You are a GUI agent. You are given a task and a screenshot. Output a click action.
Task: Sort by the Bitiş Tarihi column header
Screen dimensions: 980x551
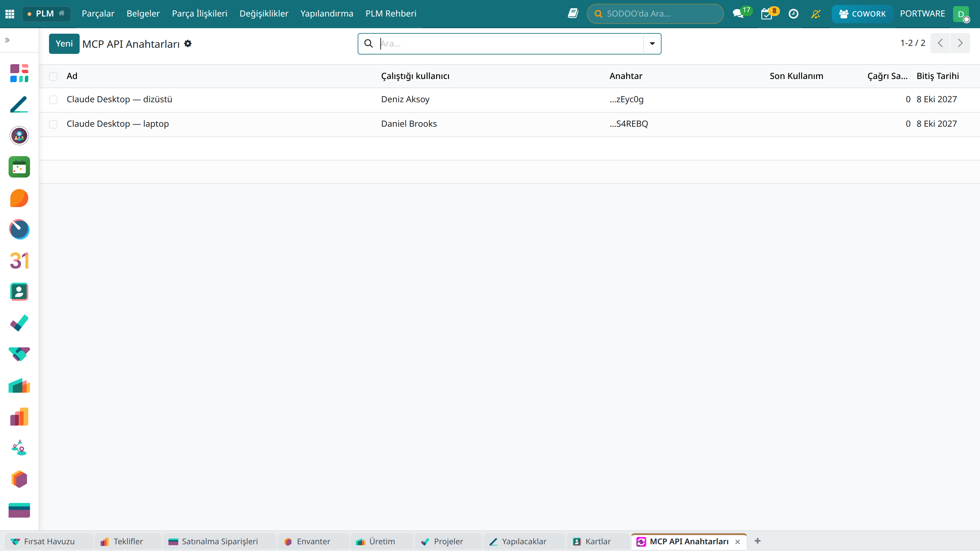point(937,76)
